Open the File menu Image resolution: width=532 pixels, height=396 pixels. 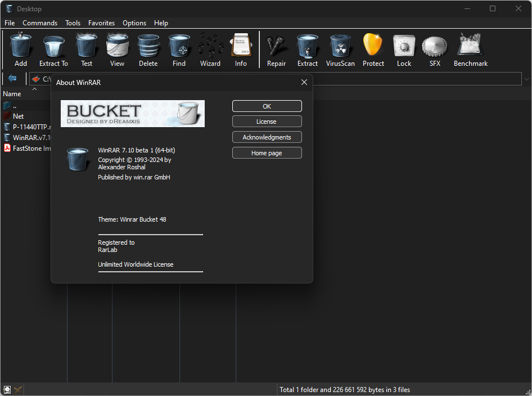(10, 22)
